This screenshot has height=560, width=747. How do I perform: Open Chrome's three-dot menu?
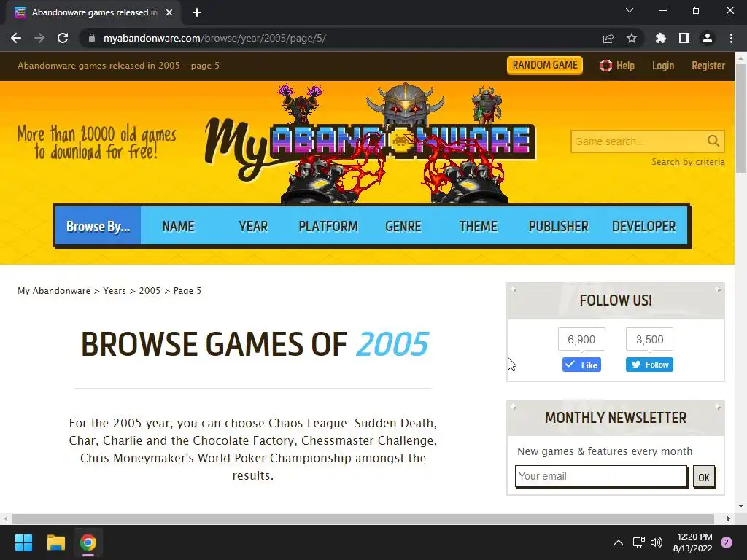point(731,38)
